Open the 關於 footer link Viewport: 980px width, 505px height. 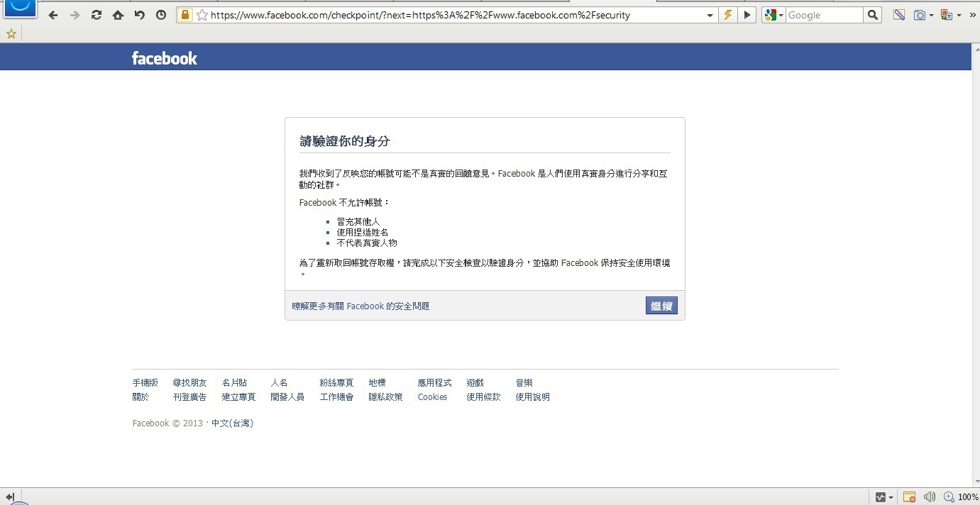coord(141,397)
